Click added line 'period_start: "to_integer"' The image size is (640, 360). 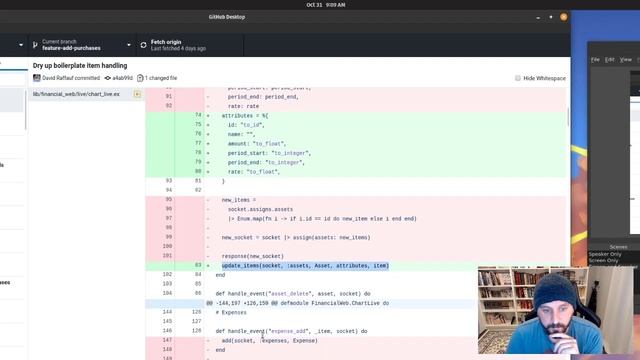click(x=269, y=153)
